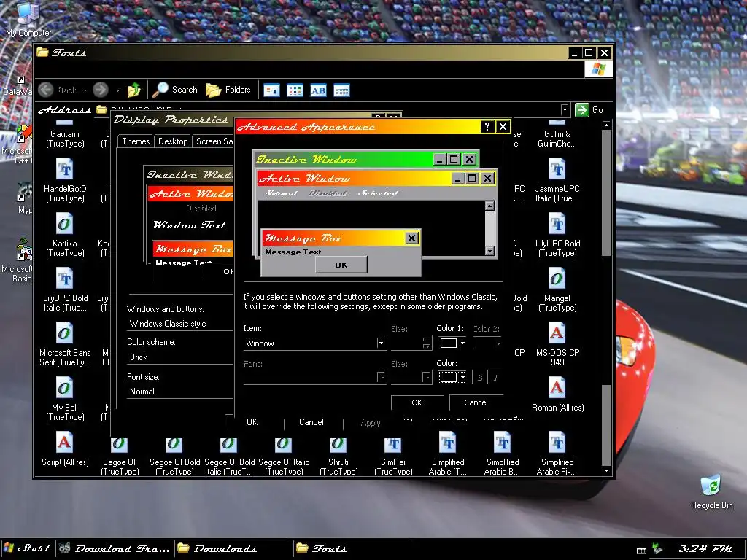Click OK in Message Box preview
Screen dimensions: 747x560
[341, 265]
